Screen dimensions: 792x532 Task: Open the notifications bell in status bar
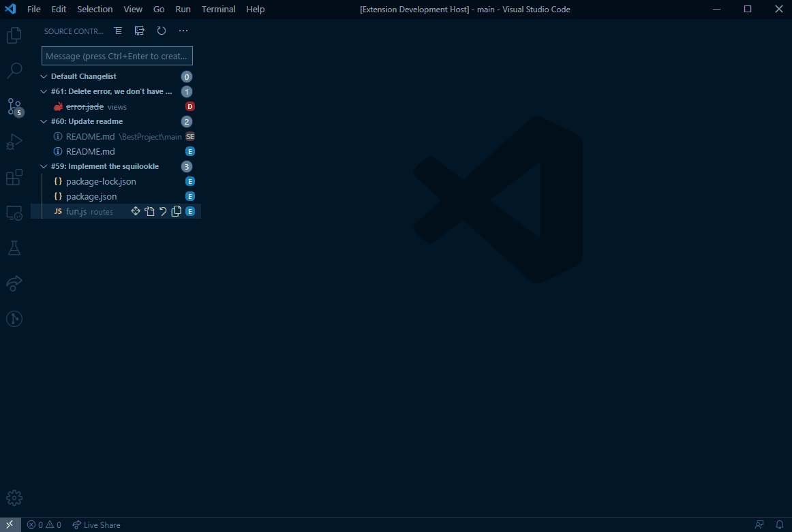click(x=779, y=525)
